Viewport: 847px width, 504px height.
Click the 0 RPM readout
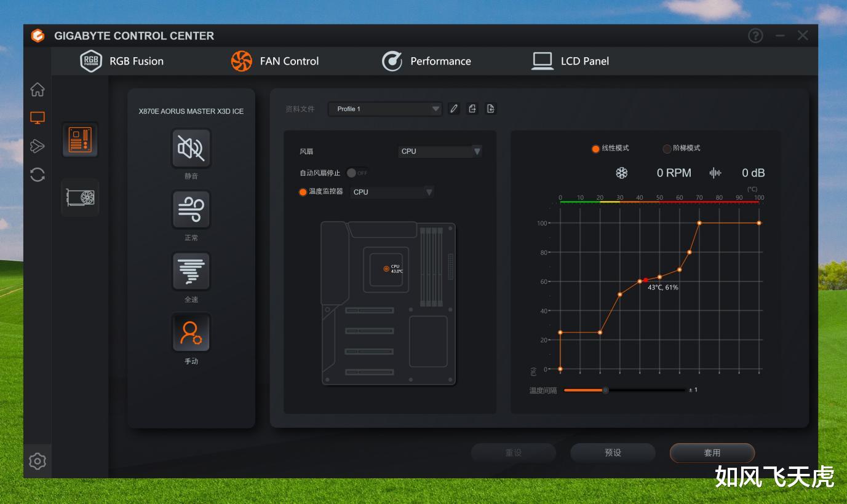(674, 173)
